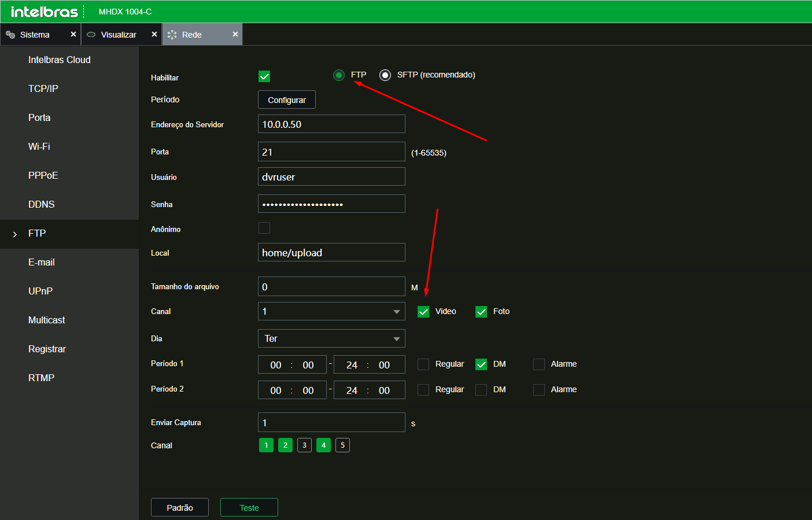
Task: Click the Usuário input field
Action: click(x=331, y=176)
